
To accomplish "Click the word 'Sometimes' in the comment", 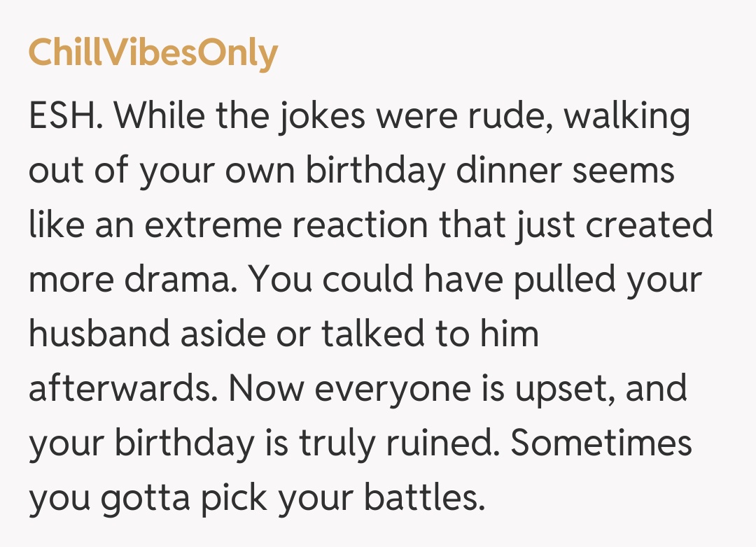I will pos(601,443).
